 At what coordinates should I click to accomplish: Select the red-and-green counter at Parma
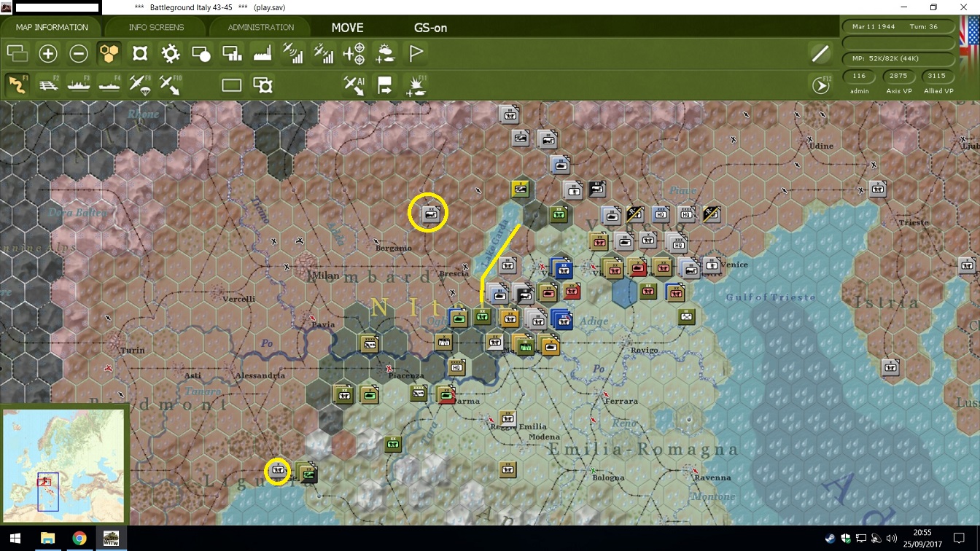[446, 394]
